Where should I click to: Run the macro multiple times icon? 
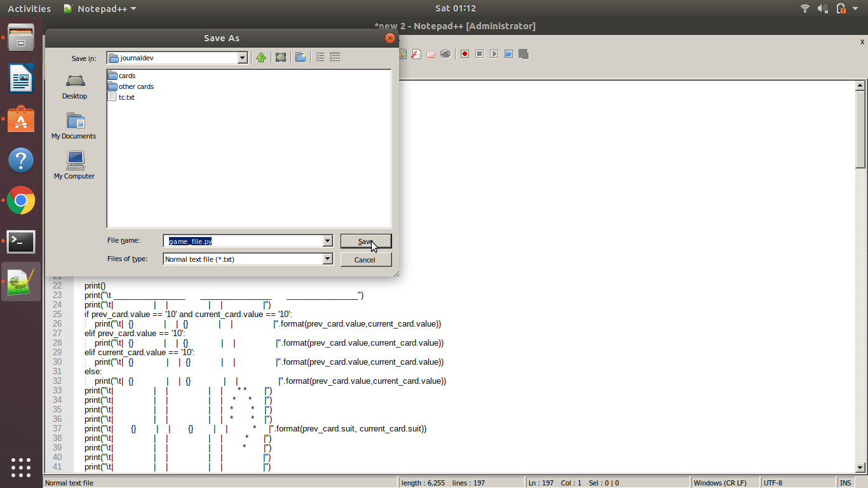[508, 54]
